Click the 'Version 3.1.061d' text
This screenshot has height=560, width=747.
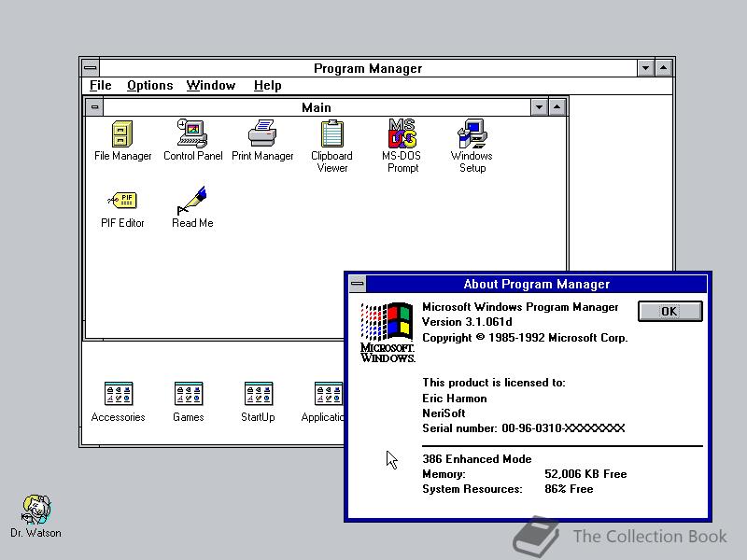(x=467, y=322)
